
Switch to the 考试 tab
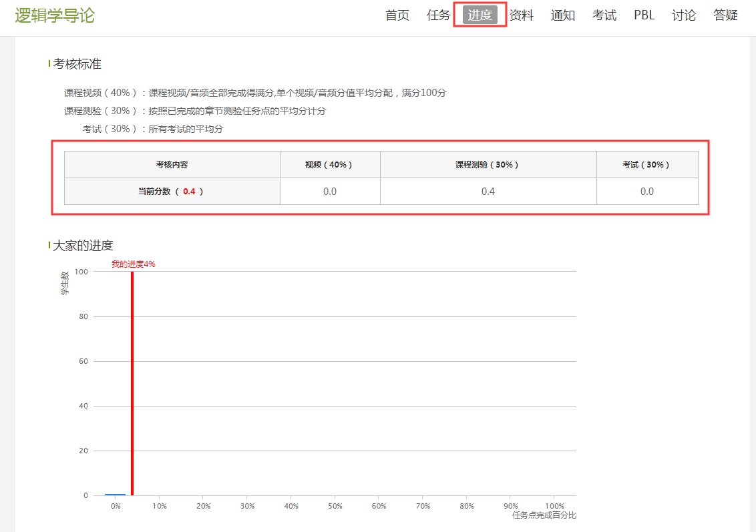click(x=604, y=15)
